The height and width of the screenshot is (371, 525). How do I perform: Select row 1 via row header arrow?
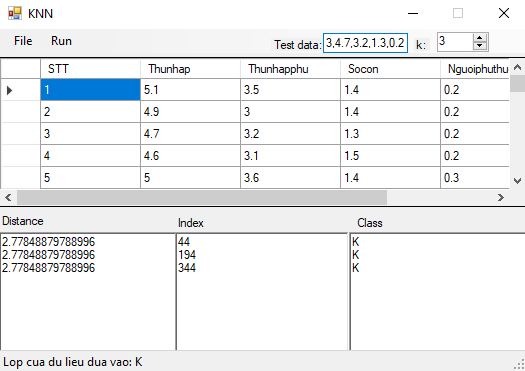20,90
